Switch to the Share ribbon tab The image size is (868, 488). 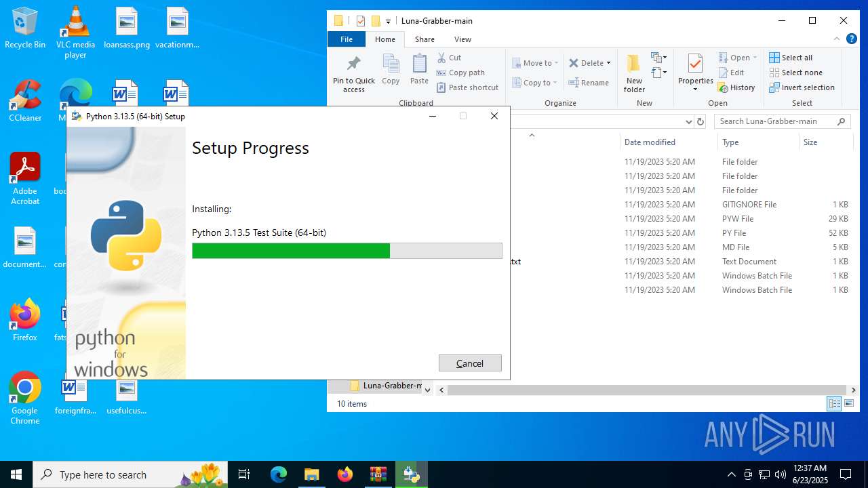coord(425,39)
